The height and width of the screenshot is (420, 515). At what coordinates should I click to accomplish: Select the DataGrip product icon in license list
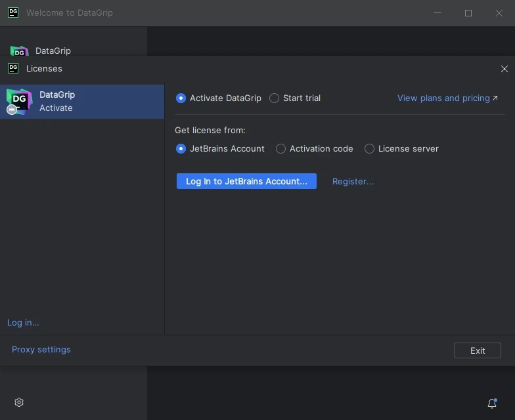tap(19, 101)
